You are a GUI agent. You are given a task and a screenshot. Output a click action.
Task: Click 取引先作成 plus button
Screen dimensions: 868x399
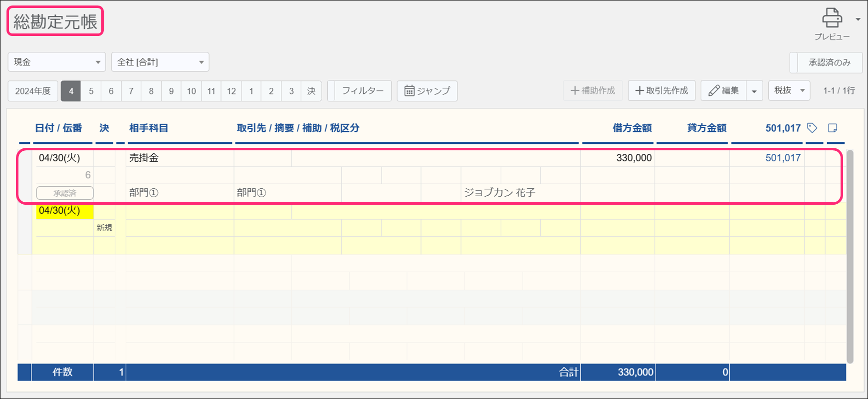[661, 91]
